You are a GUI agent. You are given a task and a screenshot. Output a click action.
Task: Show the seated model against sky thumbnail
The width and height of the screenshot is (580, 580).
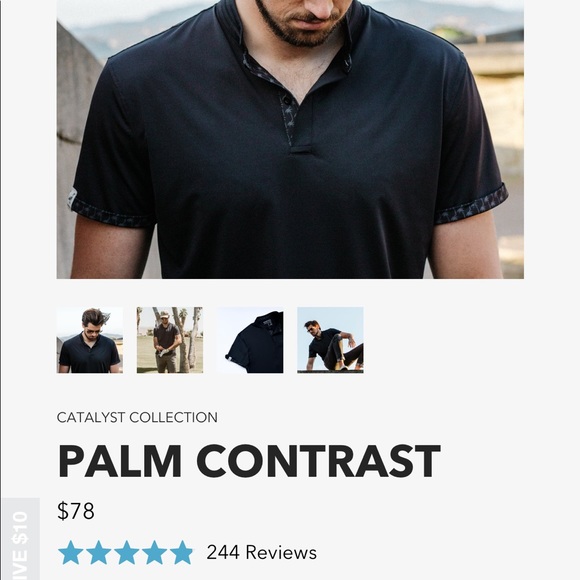(x=330, y=340)
